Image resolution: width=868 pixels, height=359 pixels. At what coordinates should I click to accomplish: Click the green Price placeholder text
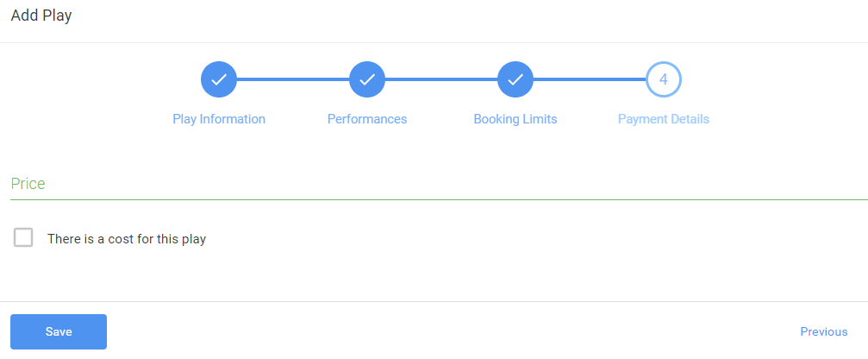[28, 184]
